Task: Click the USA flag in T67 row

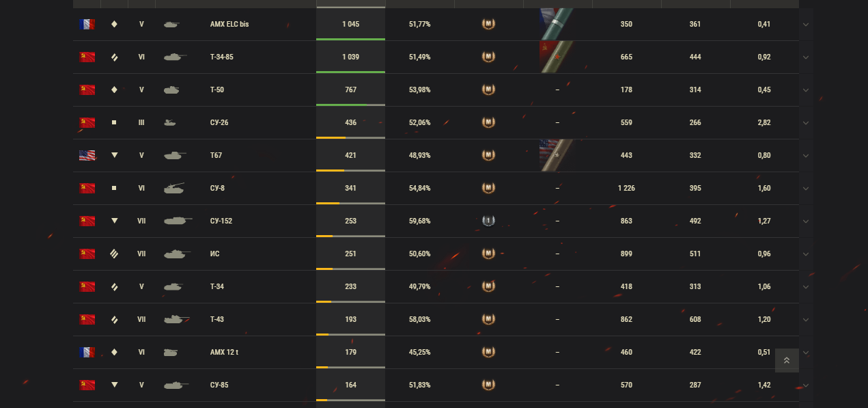Action: (87, 156)
